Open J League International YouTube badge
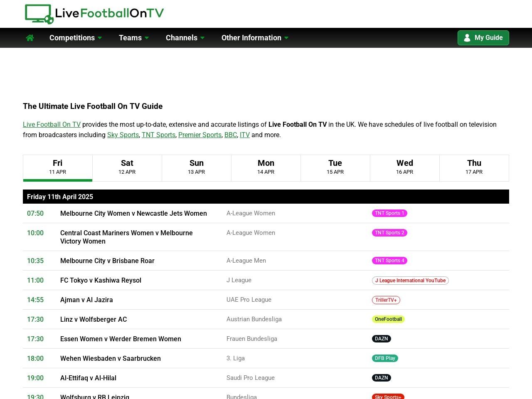 pyautogui.click(x=410, y=281)
